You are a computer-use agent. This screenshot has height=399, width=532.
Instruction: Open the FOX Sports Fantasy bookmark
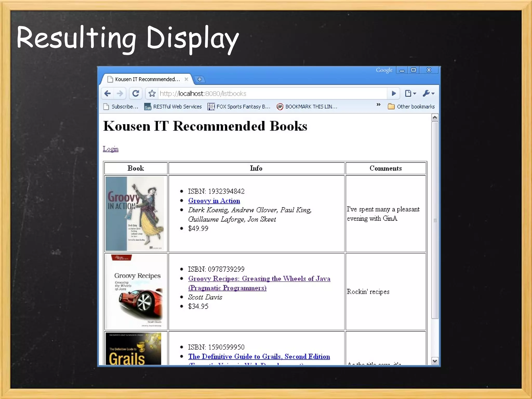coord(239,107)
